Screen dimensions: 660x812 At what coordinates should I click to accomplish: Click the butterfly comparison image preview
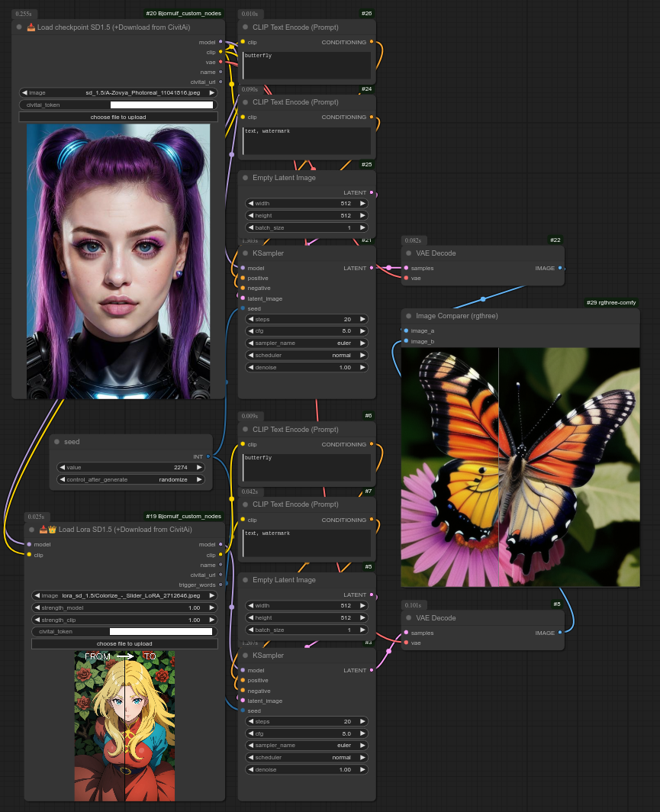click(x=520, y=467)
